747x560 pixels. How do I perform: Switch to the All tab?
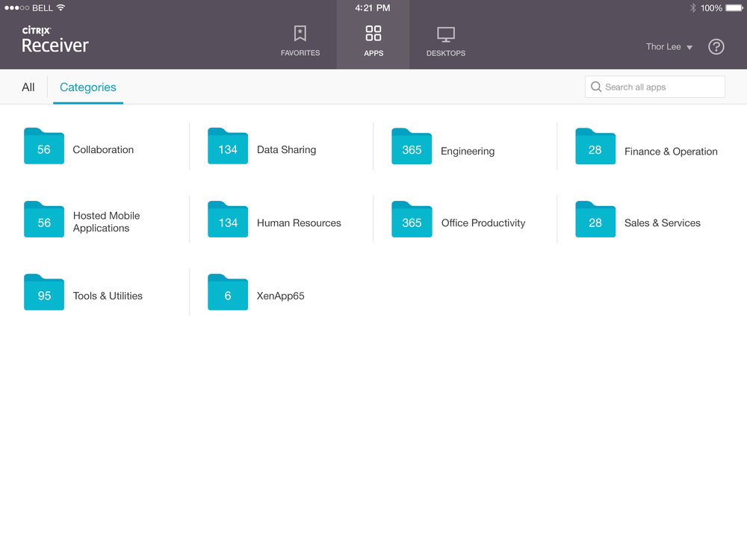tap(28, 87)
